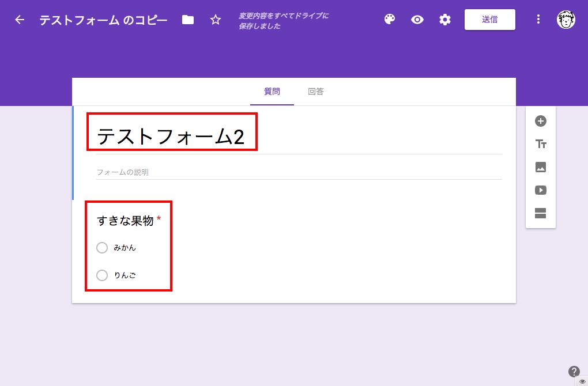Open form settings gear
The height and width of the screenshot is (386, 588).
tap(445, 20)
